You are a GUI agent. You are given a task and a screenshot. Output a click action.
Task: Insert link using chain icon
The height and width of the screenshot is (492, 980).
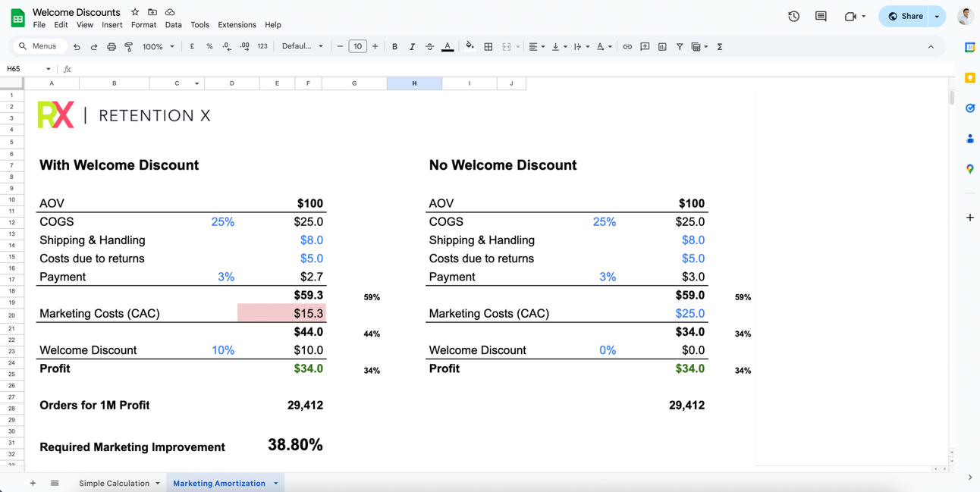[627, 46]
